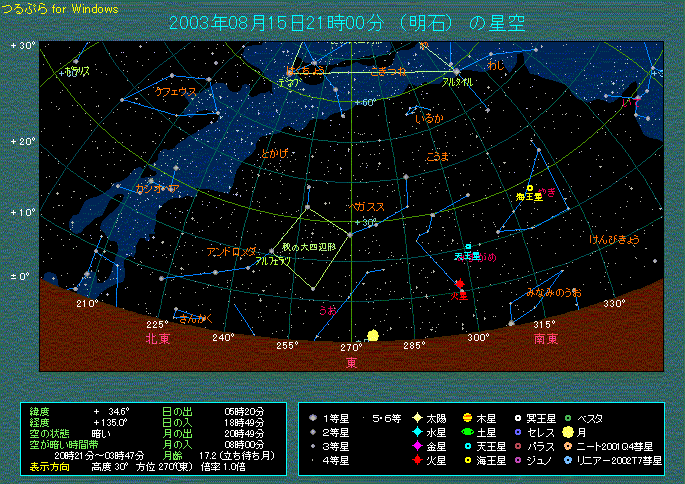Click the Saturn icon in legend
The height and width of the screenshot is (484, 685).
pos(467,432)
